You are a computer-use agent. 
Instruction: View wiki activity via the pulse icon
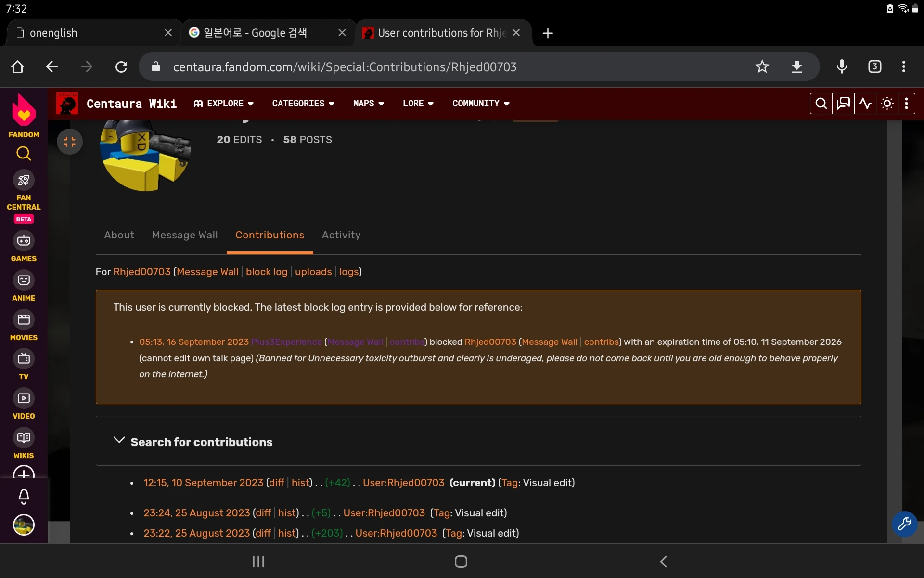865,103
